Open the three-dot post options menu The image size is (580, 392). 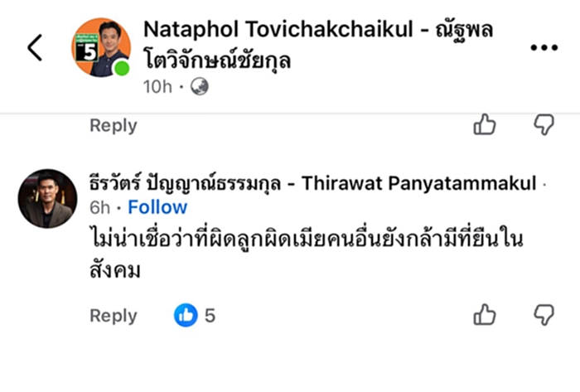coord(544,47)
